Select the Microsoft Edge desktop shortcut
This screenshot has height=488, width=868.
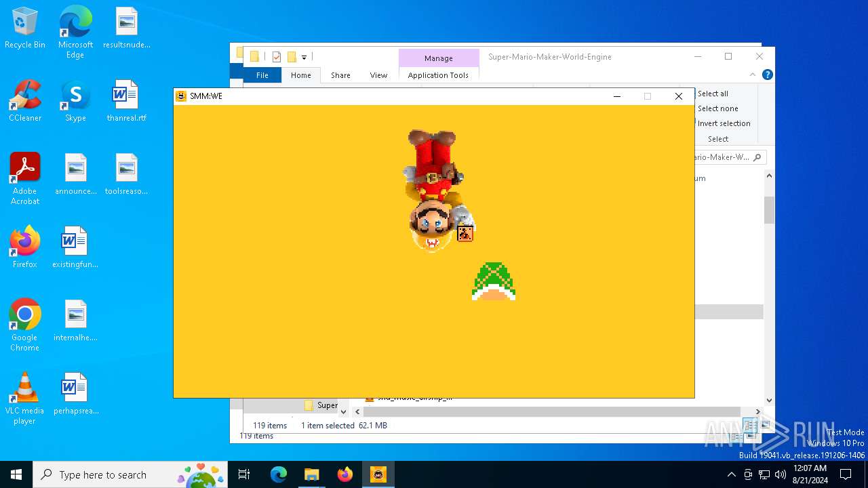(x=75, y=33)
